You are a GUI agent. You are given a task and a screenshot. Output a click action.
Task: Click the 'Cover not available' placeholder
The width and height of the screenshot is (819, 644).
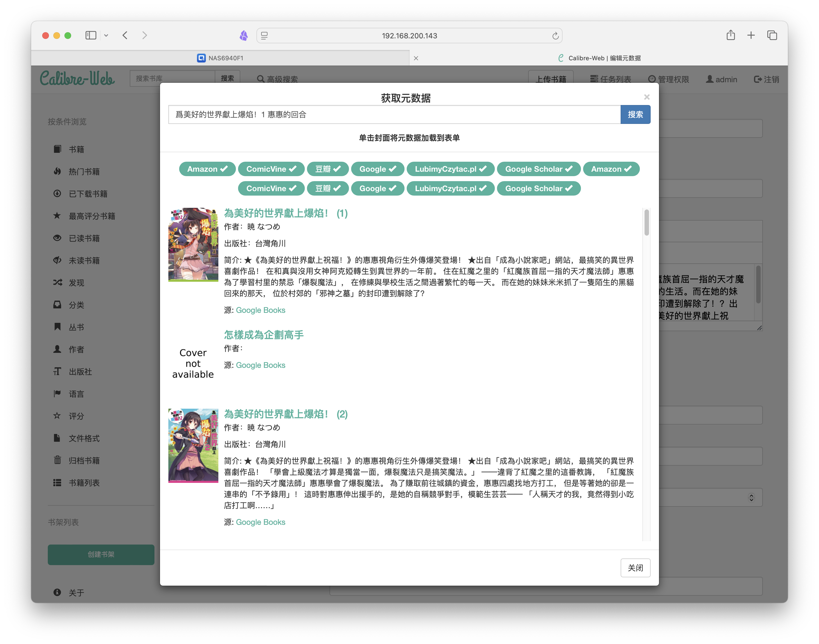[x=193, y=363]
